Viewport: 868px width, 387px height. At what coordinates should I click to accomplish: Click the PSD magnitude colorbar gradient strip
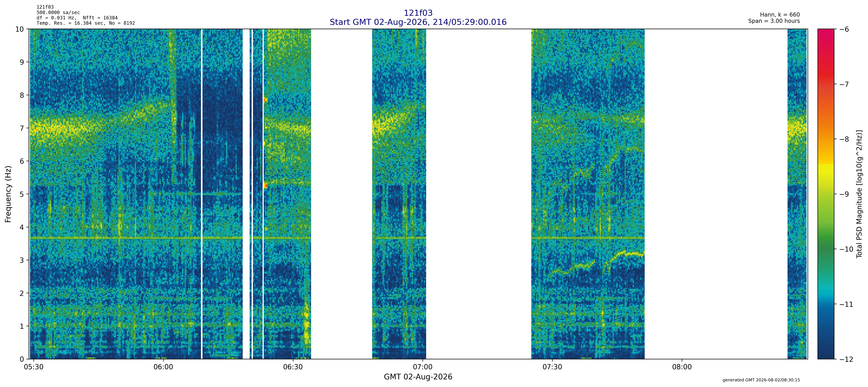click(x=826, y=194)
